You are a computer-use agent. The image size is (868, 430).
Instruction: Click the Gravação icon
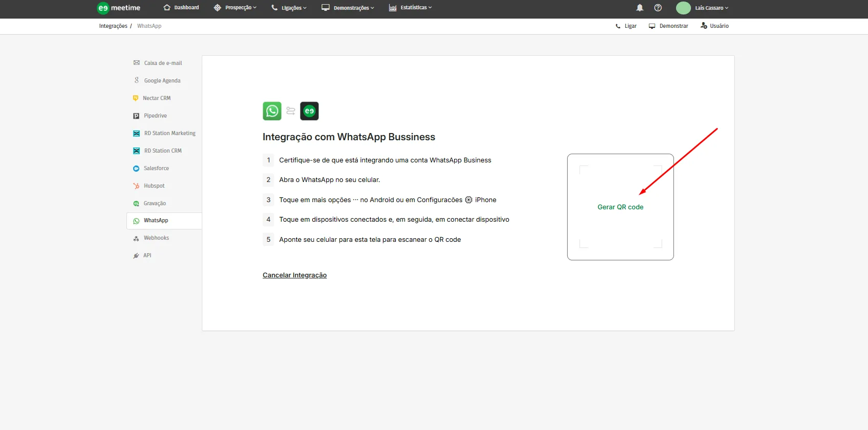click(136, 204)
